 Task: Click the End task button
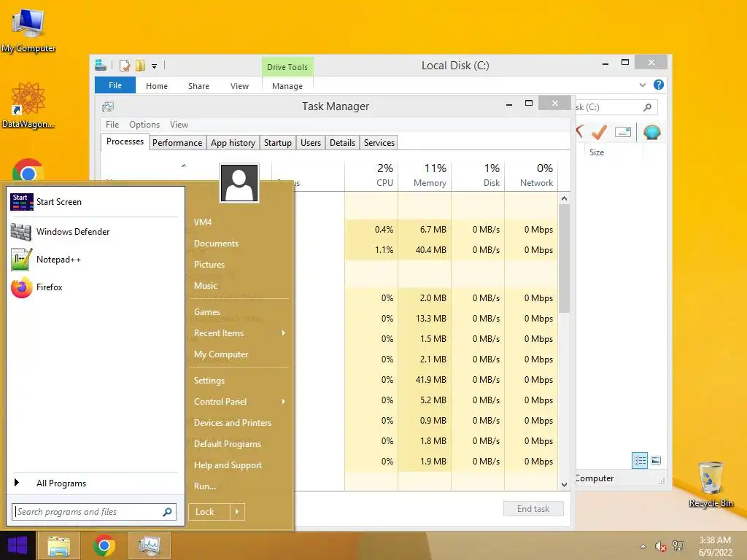coord(533,509)
